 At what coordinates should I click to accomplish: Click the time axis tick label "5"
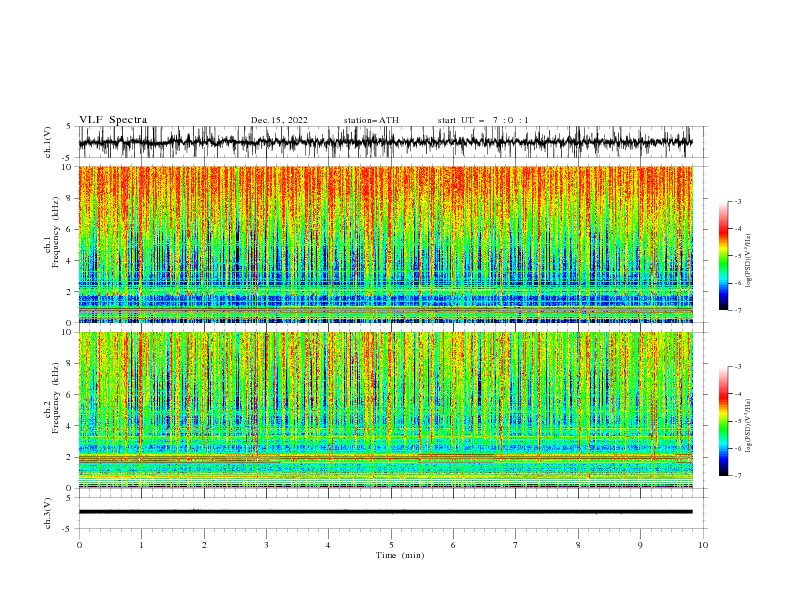coord(391,545)
